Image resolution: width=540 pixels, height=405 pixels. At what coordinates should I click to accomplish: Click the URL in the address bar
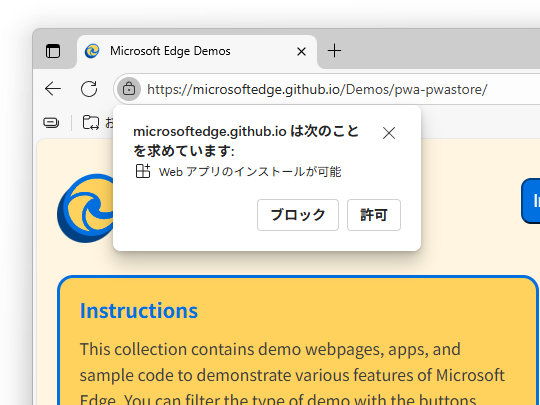pyautogui.click(x=317, y=90)
